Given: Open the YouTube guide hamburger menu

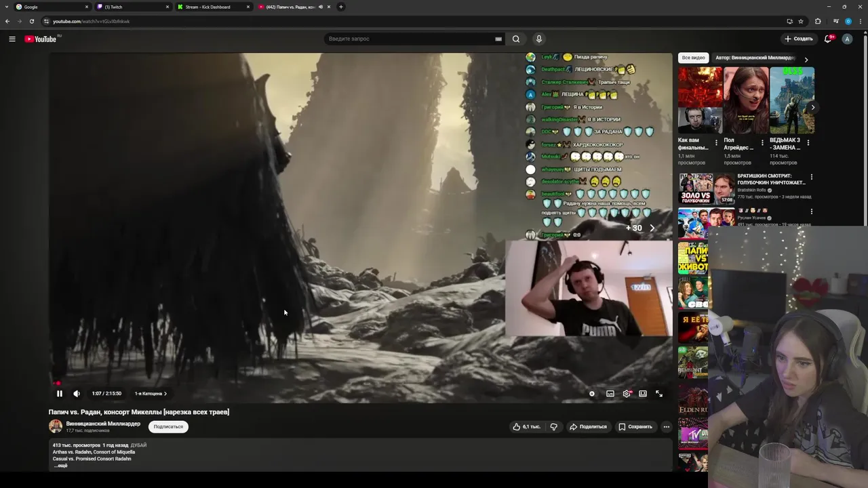Looking at the screenshot, I should point(12,39).
